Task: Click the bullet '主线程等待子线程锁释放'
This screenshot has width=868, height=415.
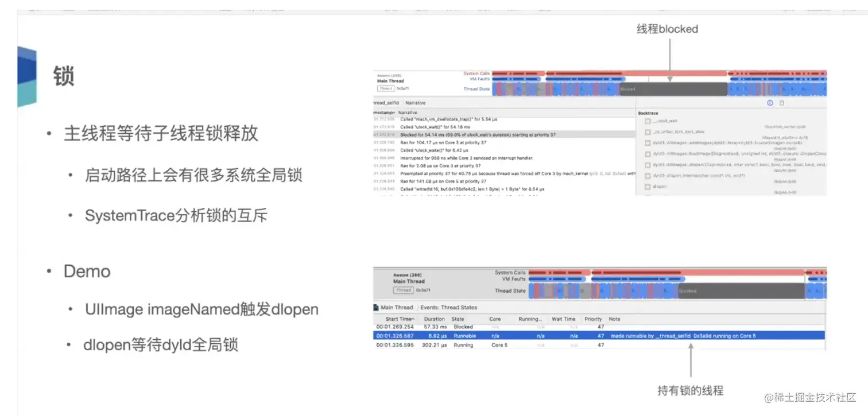Action: [x=161, y=134]
